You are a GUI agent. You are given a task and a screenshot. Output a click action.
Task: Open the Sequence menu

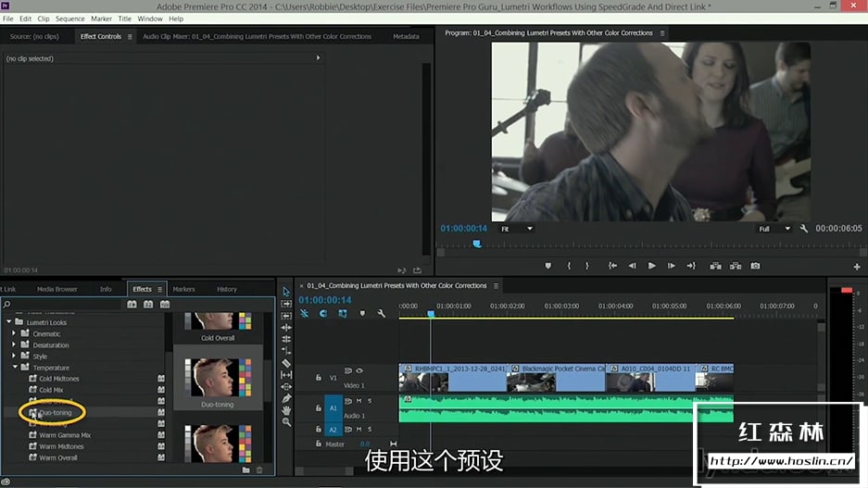[x=69, y=19]
